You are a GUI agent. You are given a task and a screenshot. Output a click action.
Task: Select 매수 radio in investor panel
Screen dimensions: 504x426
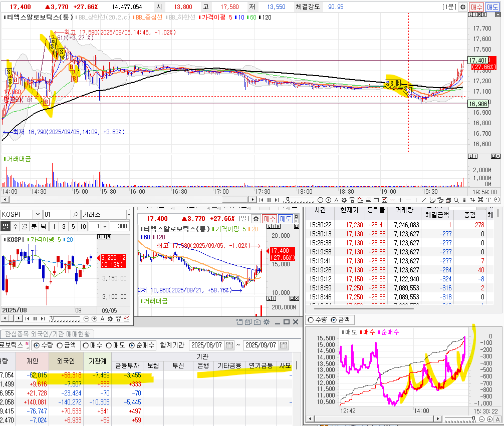point(86,346)
